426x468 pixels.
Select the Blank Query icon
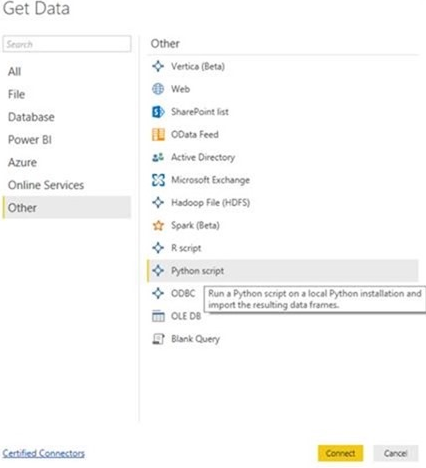click(x=158, y=339)
